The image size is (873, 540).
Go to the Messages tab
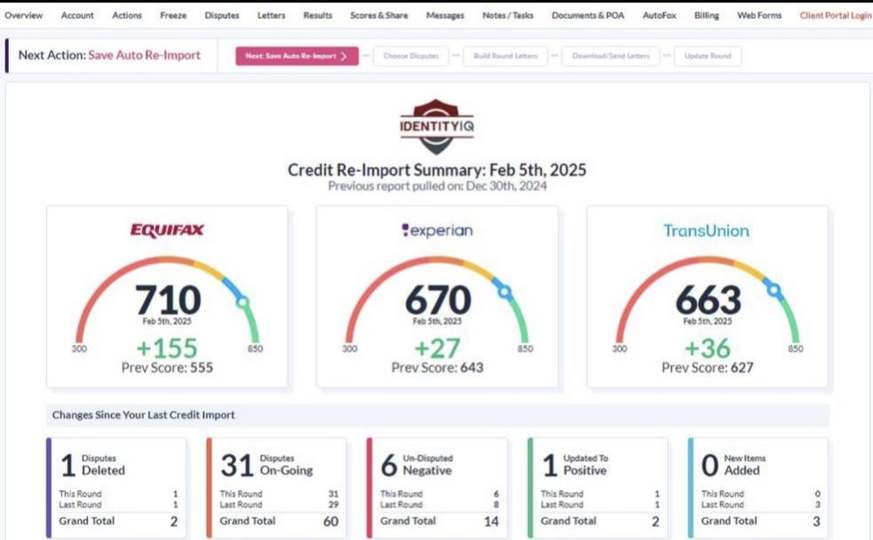coord(445,16)
